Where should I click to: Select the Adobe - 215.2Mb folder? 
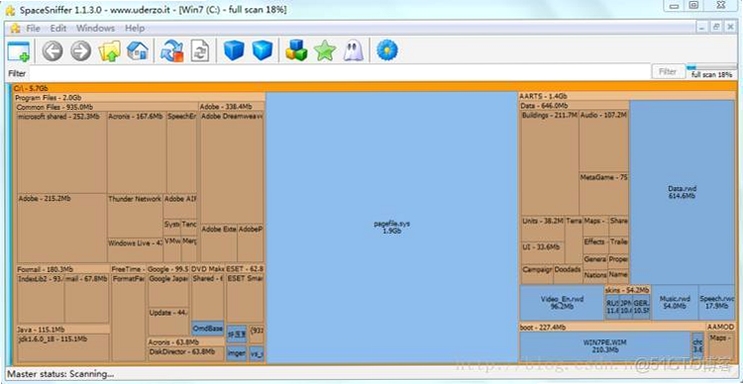pyautogui.click(x=62, y=228)
